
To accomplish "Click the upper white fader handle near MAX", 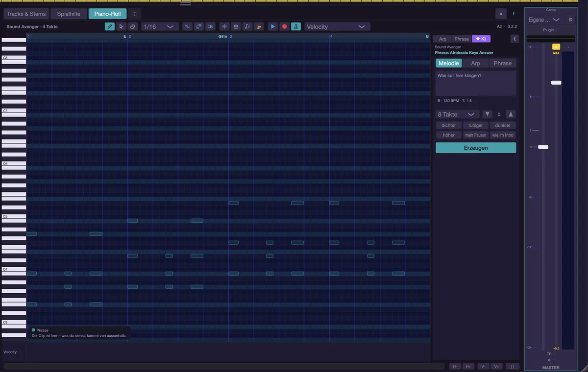I will coord(556,83).
